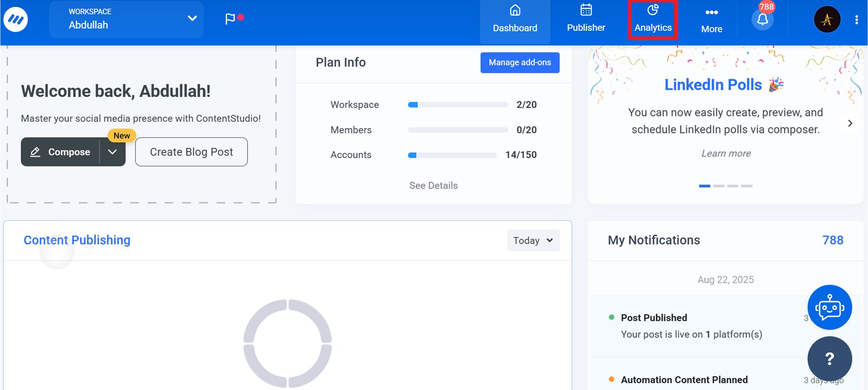868x390 pixels.
Task: Click the flag announcements icon
Action: (x=230, y=19)
